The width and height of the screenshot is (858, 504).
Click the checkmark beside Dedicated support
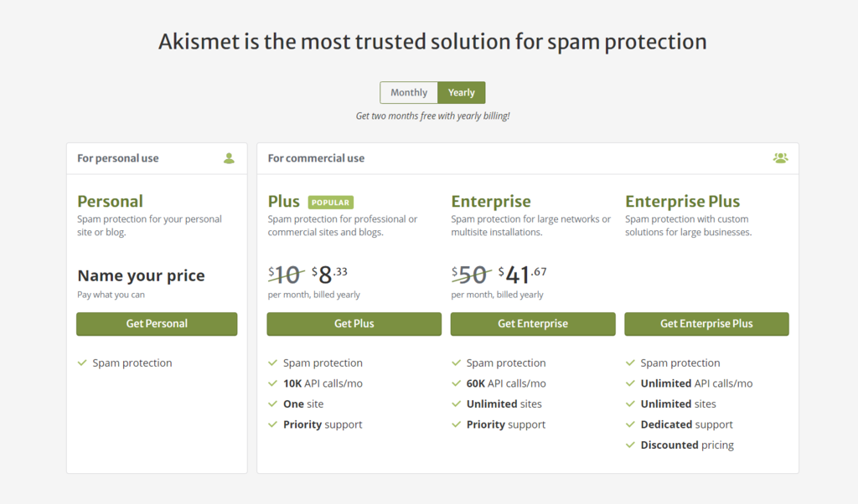tap(630, 424)
